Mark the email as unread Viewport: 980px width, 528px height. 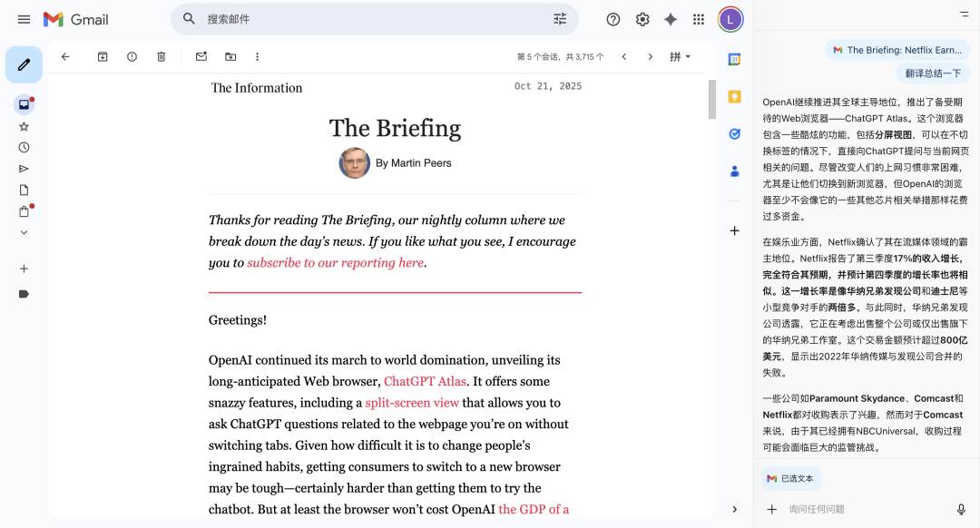[x=201, y=56]
